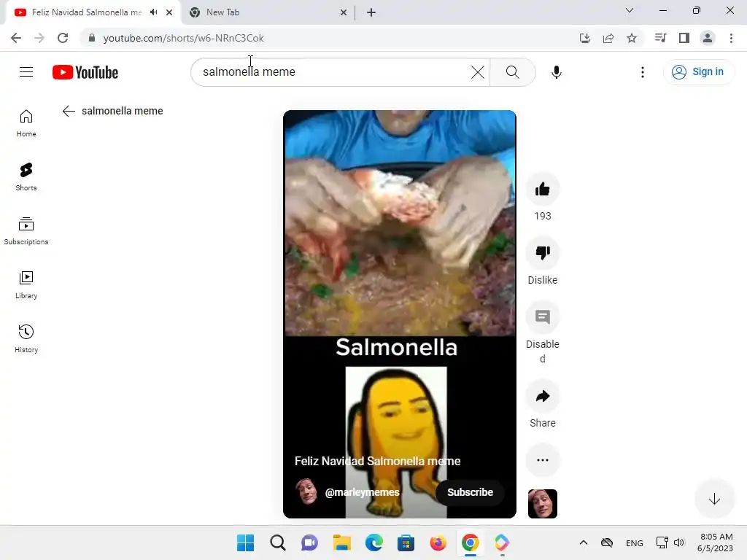747x560 pixels.
Task: Focus the address bar URL
Action: (183, 38)
